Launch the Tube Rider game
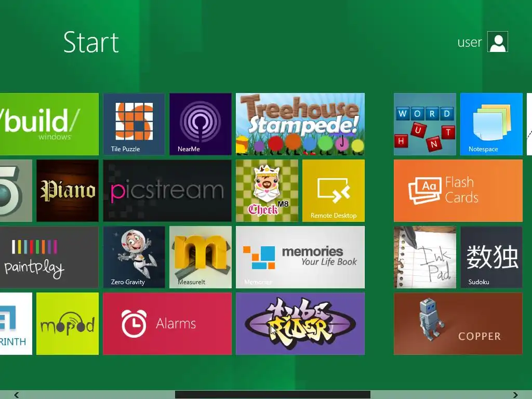 pyautogui.click(x=300, y=324)
